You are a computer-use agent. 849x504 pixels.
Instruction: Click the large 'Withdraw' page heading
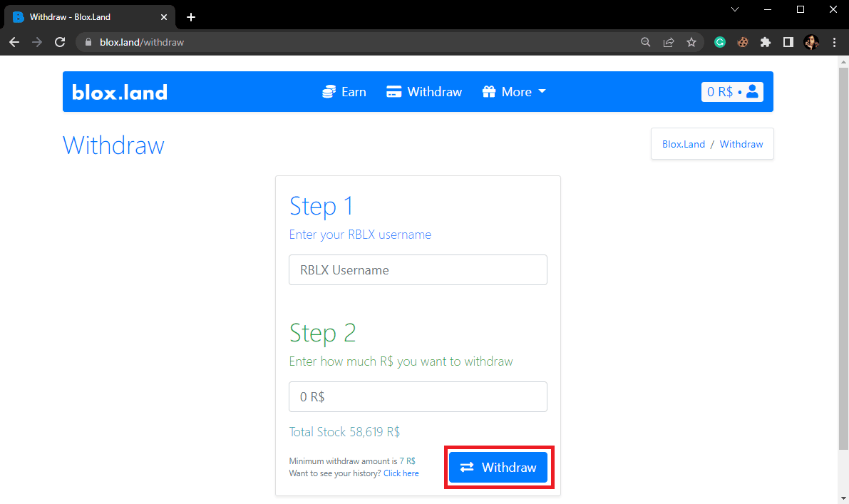(x=114, y=145)
